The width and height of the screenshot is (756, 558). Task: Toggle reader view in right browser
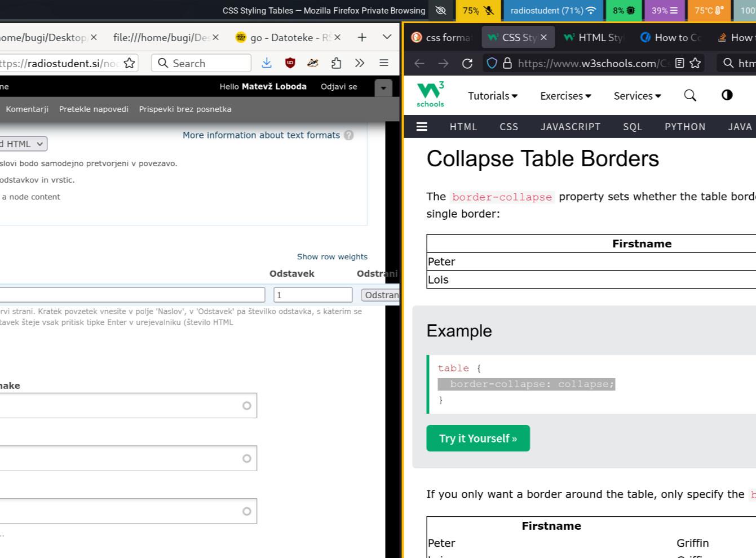tap(680, 63)
